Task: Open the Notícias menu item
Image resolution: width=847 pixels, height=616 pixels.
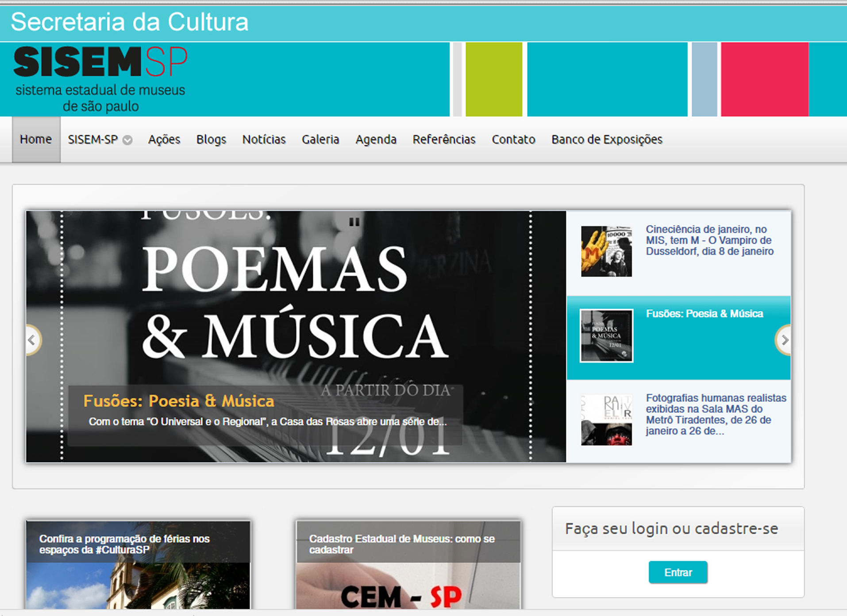Action: tap(264, 139)
